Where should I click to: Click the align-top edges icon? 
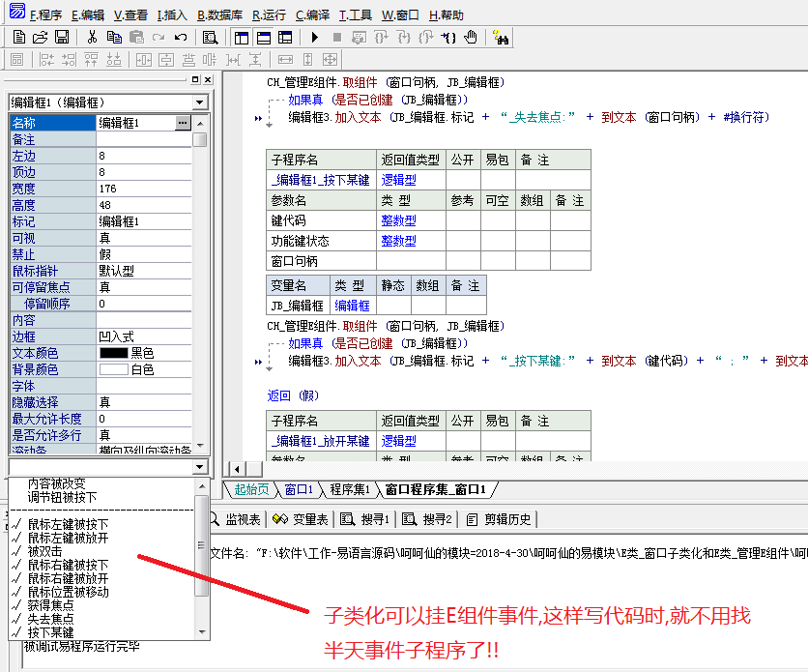[91, 60]
